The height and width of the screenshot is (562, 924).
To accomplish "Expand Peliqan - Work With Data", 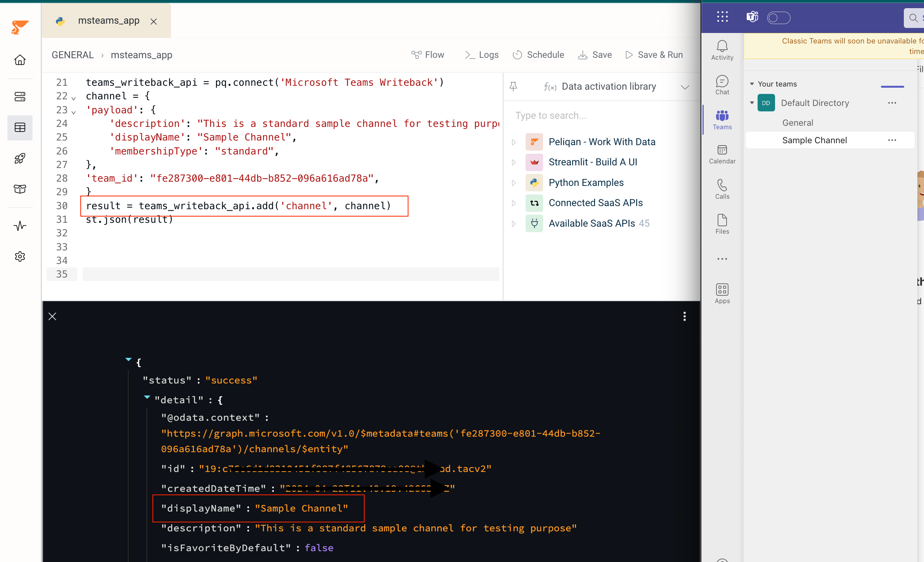I will coord(514,142).
